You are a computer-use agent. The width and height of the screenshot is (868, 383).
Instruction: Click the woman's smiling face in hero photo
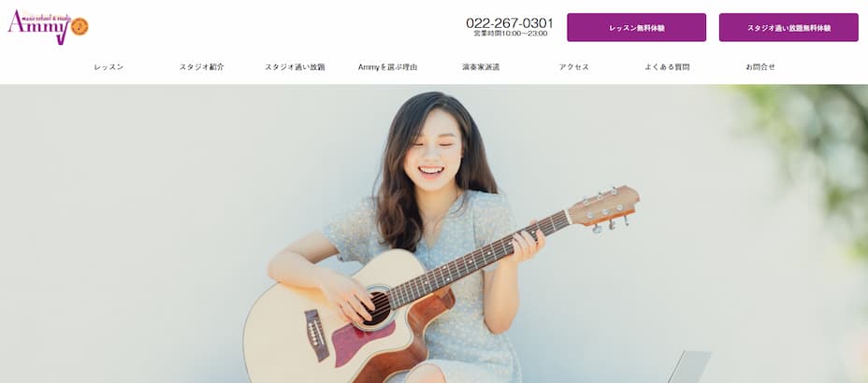tap(432, 150)
